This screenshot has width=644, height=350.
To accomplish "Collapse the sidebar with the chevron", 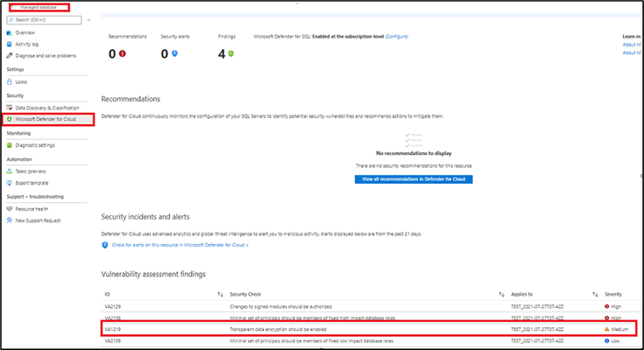I will click(88, 20).
